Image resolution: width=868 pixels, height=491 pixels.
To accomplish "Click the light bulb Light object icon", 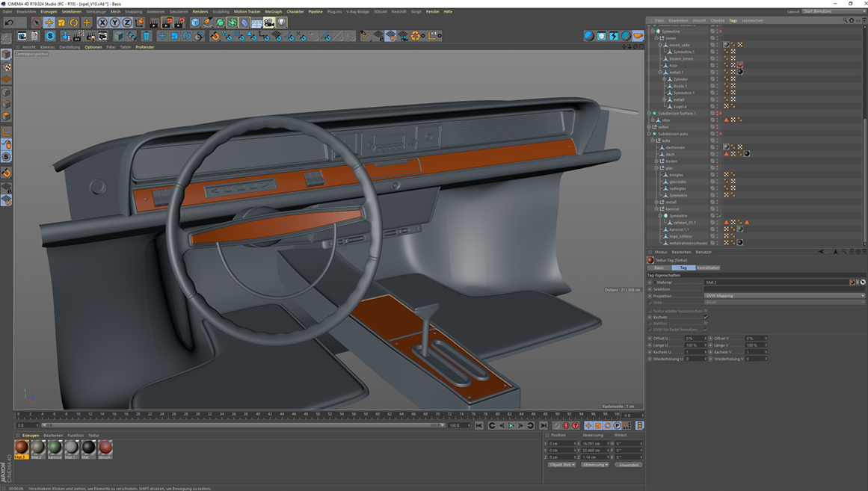I will click(x=281, y=23).
